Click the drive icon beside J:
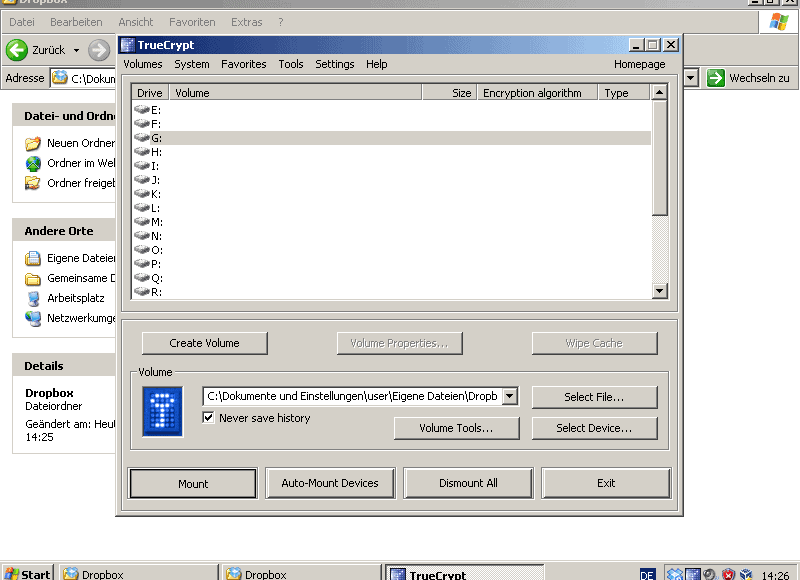The image size is (800, 580). click(141, 180)
